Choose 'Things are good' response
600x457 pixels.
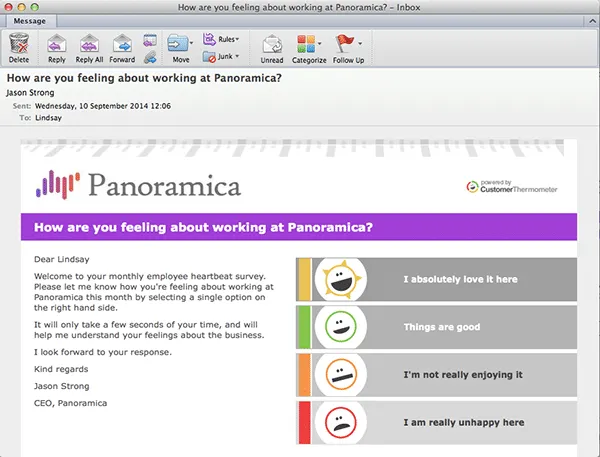click(x=436, y=327)
